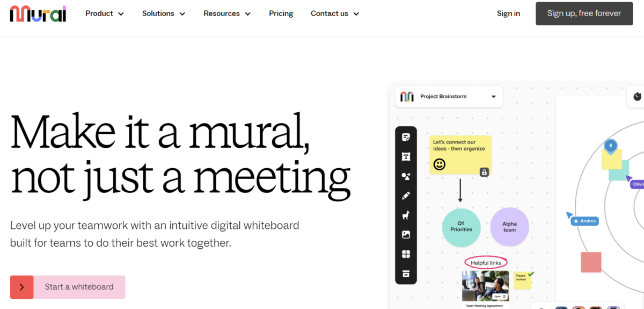Open the Pricing page
644x309 pixels.
click(281, 13)
